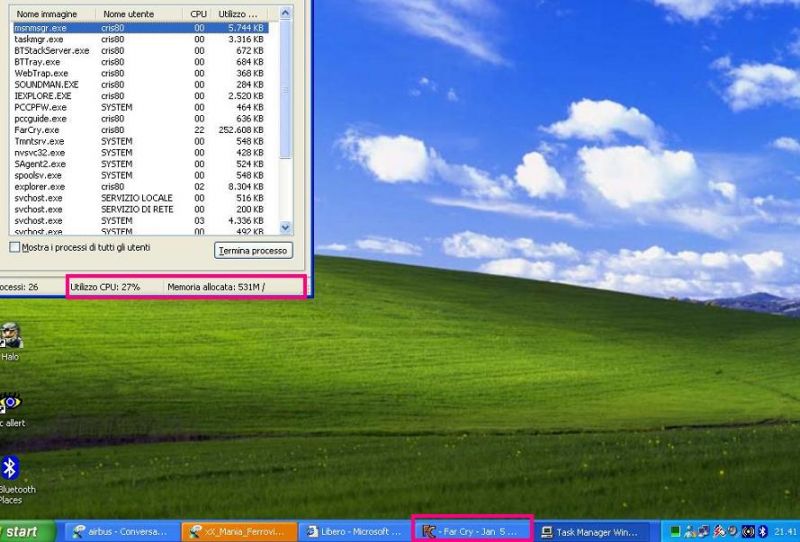
Task: Sort by the Nome utente column header
Action: click(139, 14)
